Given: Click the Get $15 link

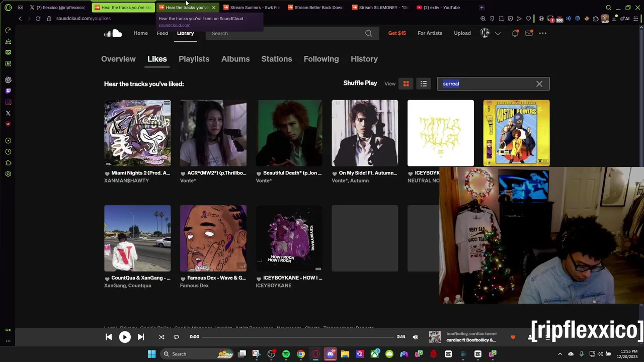Looking at the screenshot, I should tap(397, 33).
